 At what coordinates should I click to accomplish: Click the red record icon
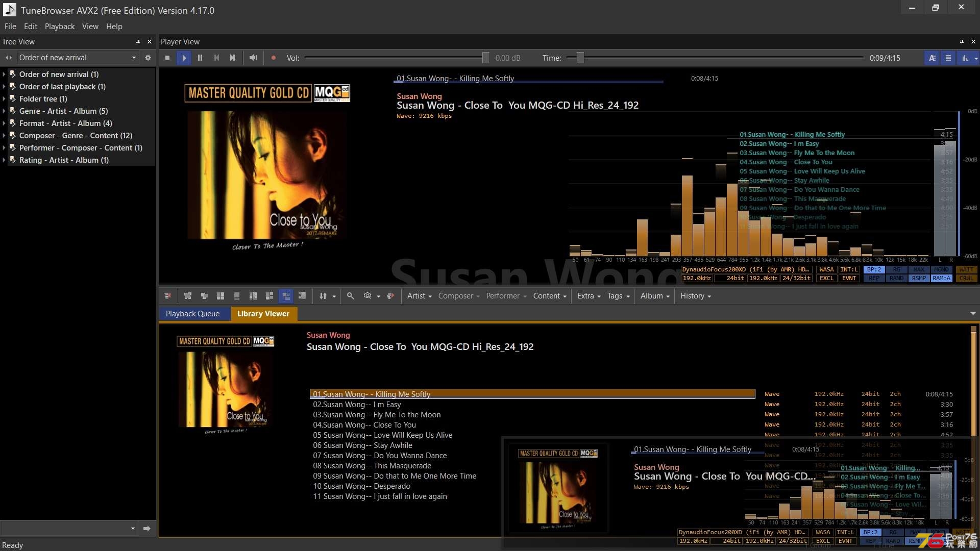point(274,58)
